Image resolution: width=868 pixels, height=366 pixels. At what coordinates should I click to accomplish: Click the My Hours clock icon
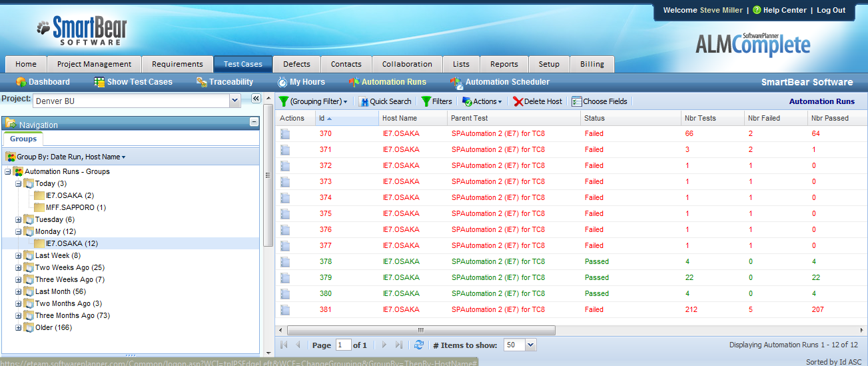pos(282,82)
